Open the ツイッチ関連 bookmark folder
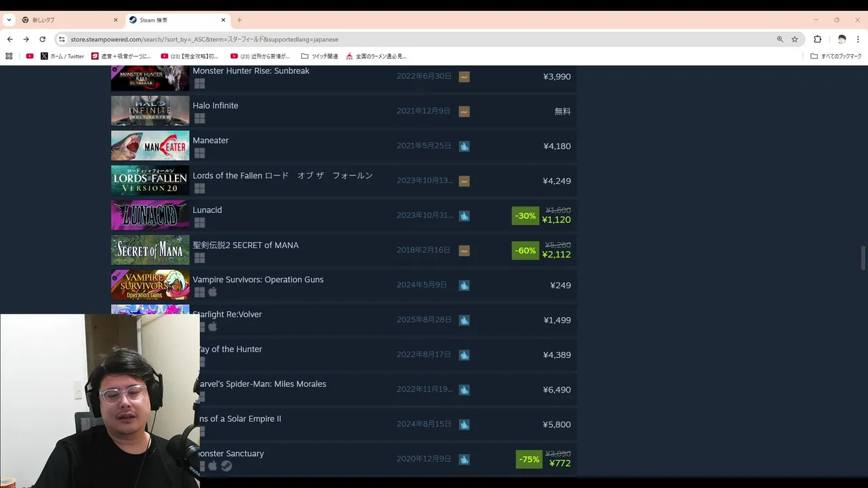 pyautogui.click(x=319, y=56)
